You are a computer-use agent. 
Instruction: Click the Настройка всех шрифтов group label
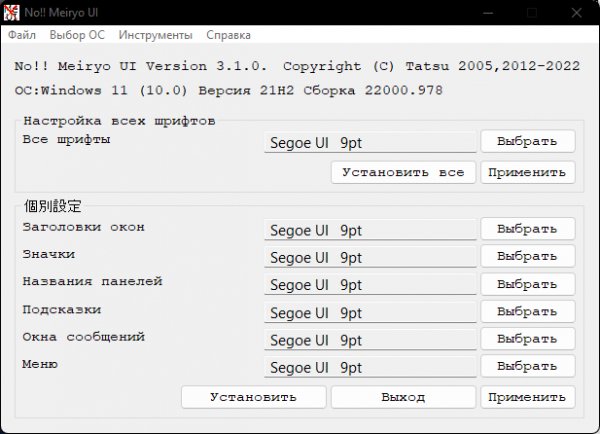[119, 121]
